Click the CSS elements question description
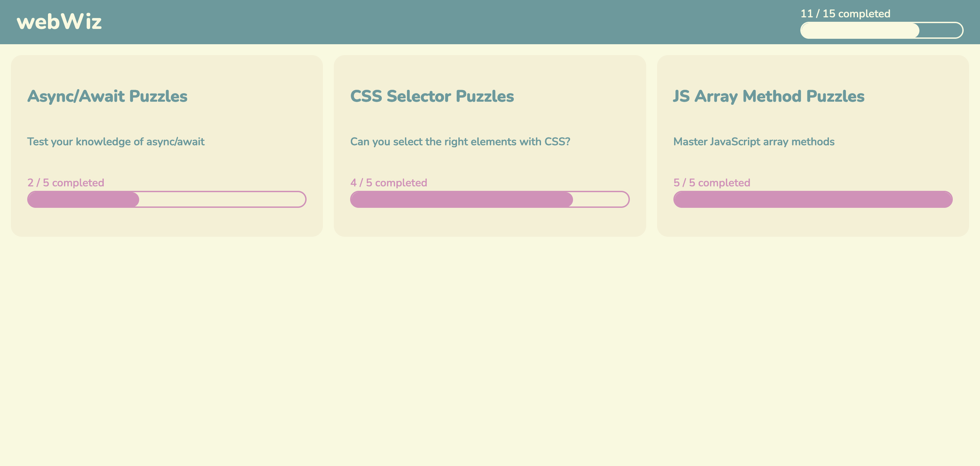980x466 pixels. coord(460,141)
